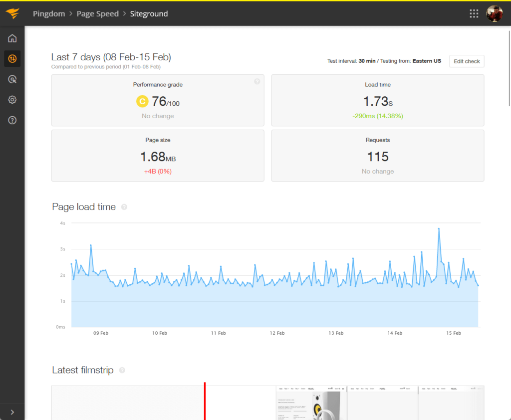Click the 15 Feb axis label
Screen dimensions: 511x420
[454, 333]
